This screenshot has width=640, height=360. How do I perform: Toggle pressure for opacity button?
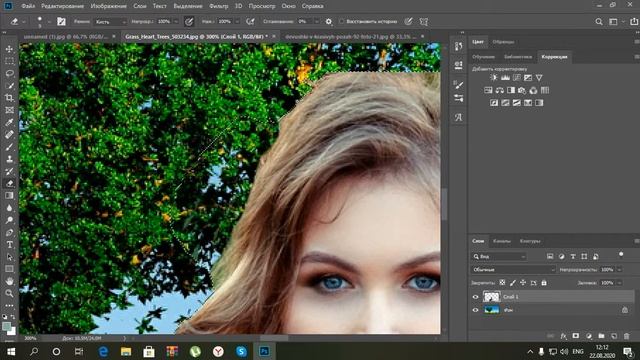tap(189, 22)
